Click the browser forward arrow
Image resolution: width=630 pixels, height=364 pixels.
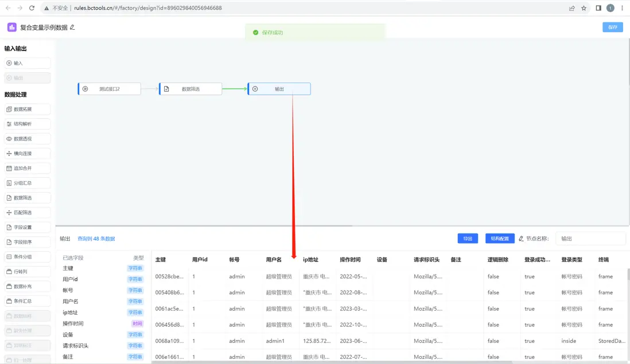tap(20, 7)
